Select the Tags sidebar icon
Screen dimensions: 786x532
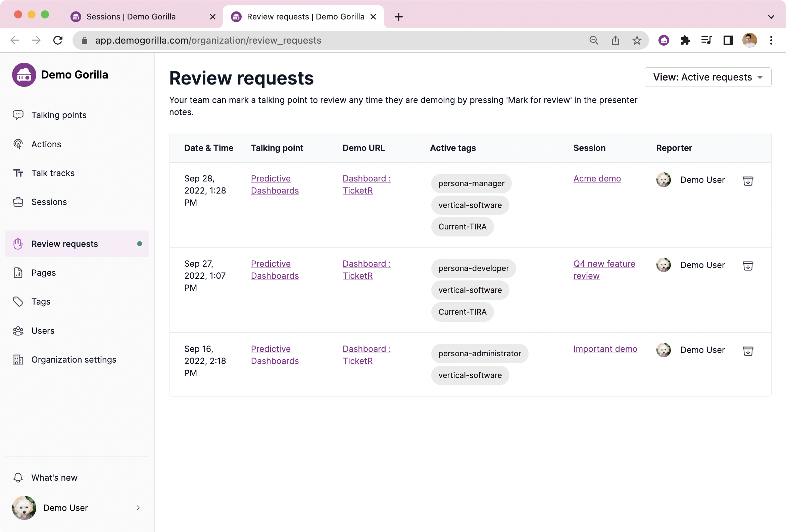click(18, 302)
